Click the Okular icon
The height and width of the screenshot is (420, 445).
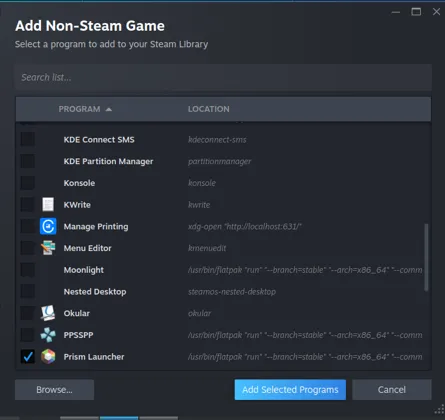coord(48,313)
